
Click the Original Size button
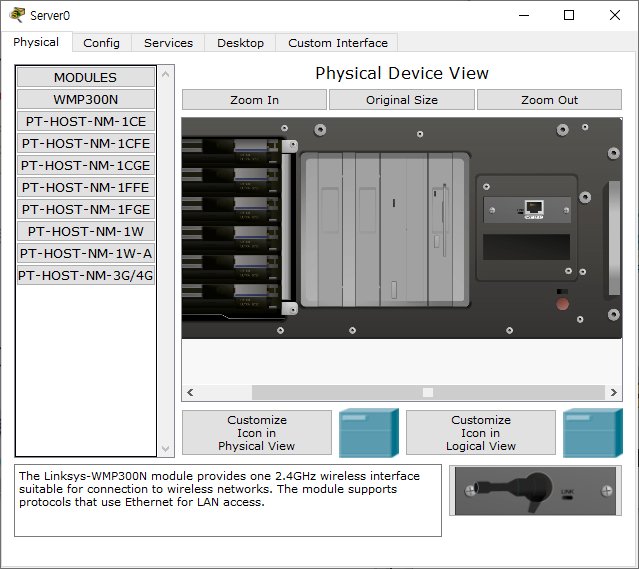402,99
